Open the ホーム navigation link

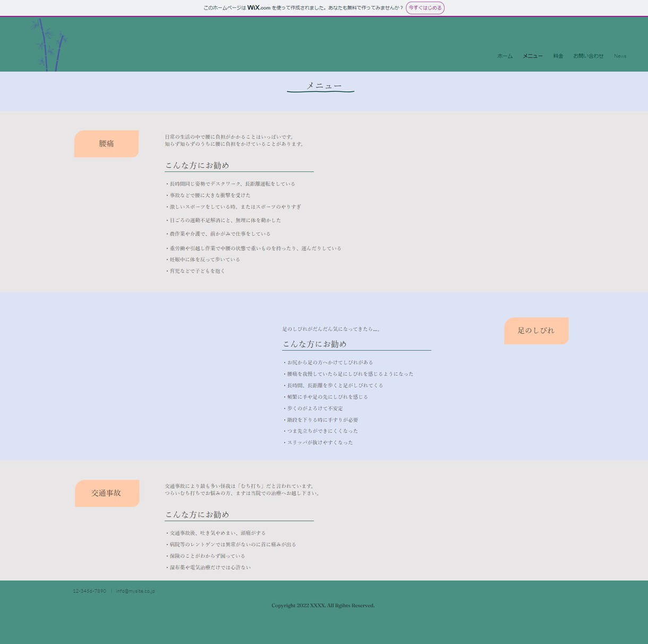coord(505,56)
